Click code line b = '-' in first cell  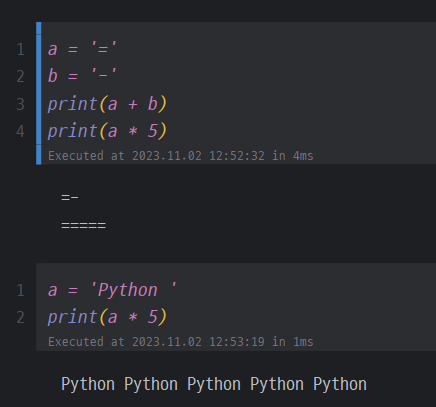(82, 76)
